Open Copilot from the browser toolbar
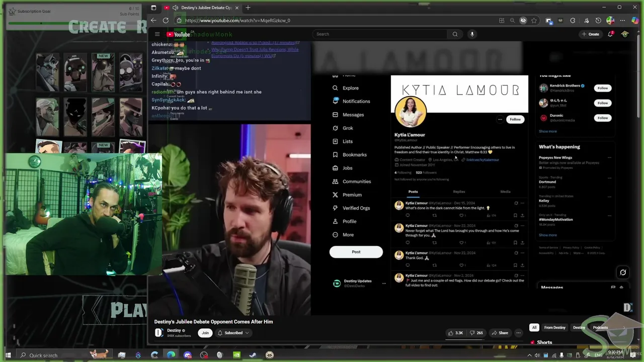 (635, 21)
